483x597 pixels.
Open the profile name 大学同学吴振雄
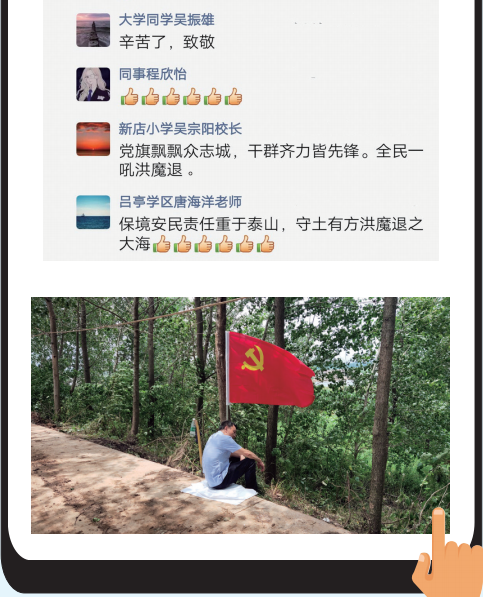point(167,20)
